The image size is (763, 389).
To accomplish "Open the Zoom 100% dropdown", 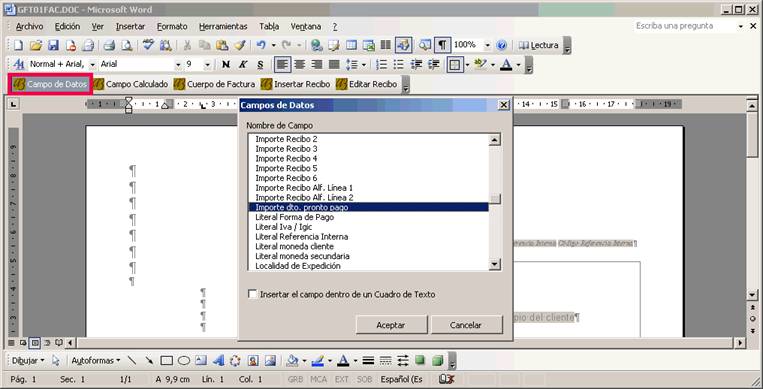I will [487, 45].
